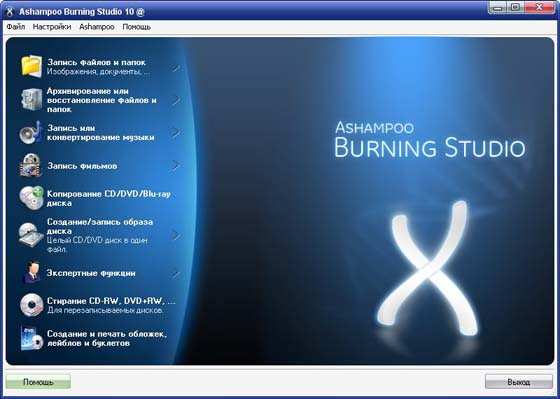The height and width of the screenshot is (399, 560).
Task: Click the DVD cover and label printing icon
Action: point(32,338)
